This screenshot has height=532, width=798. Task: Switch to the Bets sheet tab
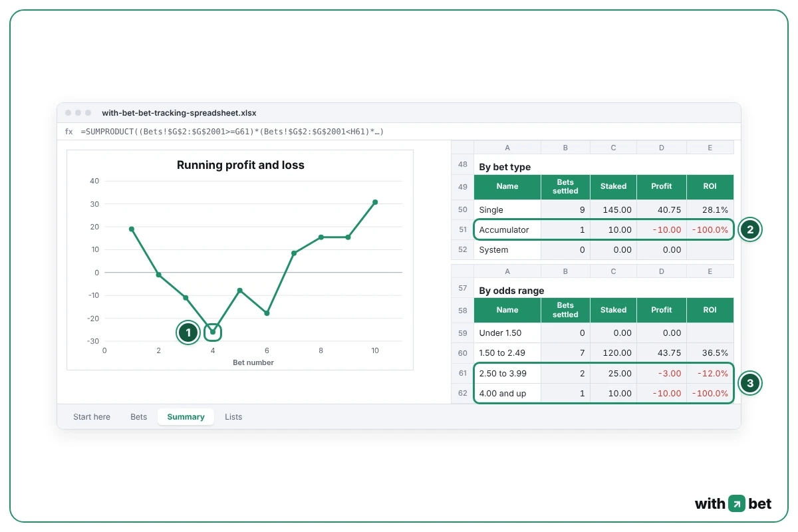[138, 417]
